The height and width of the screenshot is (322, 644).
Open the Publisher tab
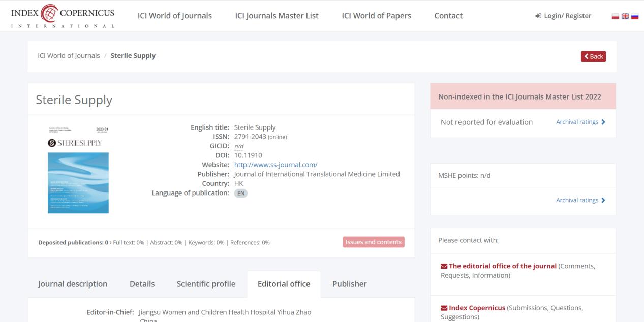tap(350, 284)
